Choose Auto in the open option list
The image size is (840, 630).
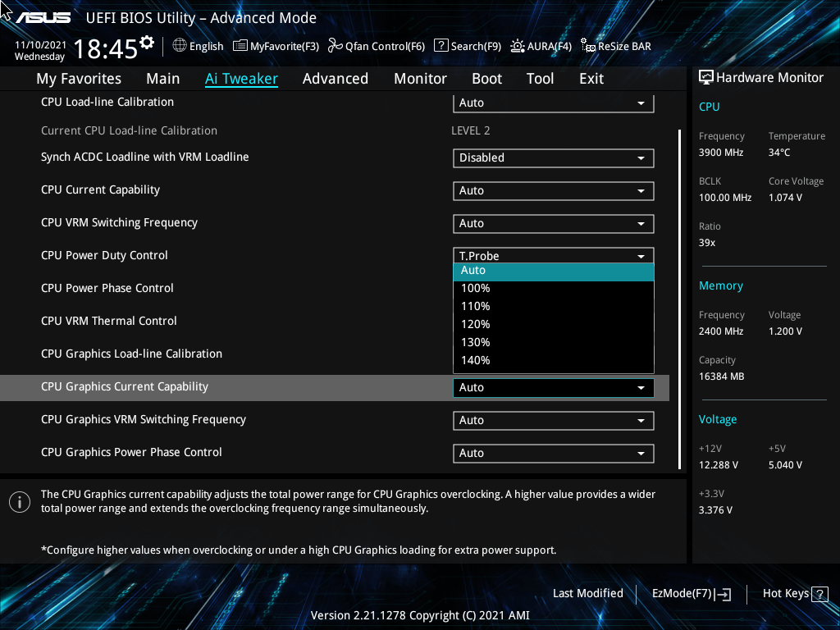click(x=554, y=271)
